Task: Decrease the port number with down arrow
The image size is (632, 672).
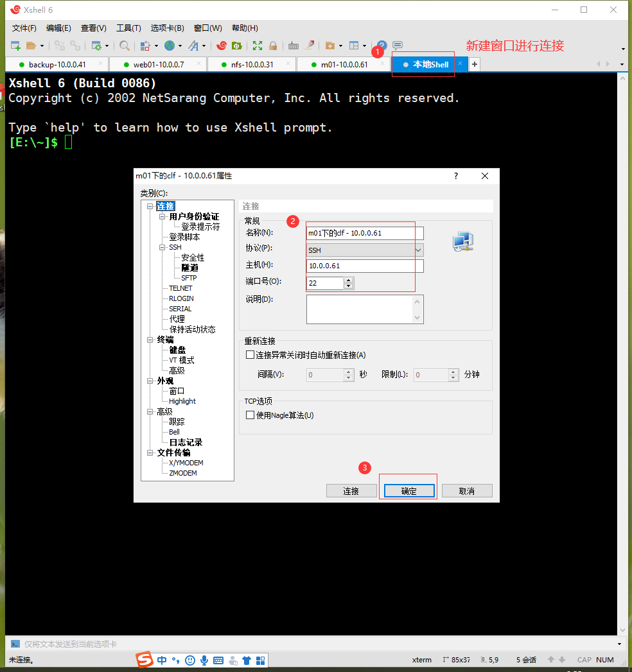Action: 349,286
